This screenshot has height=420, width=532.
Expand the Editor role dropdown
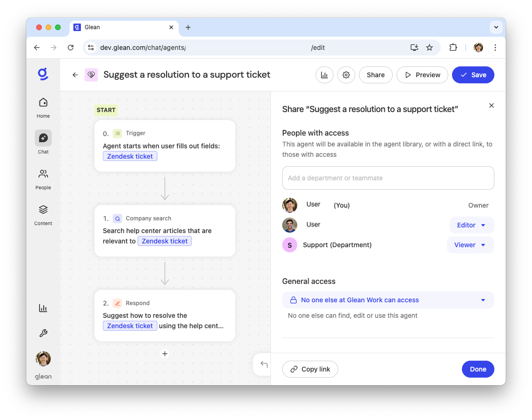point(472,225)
